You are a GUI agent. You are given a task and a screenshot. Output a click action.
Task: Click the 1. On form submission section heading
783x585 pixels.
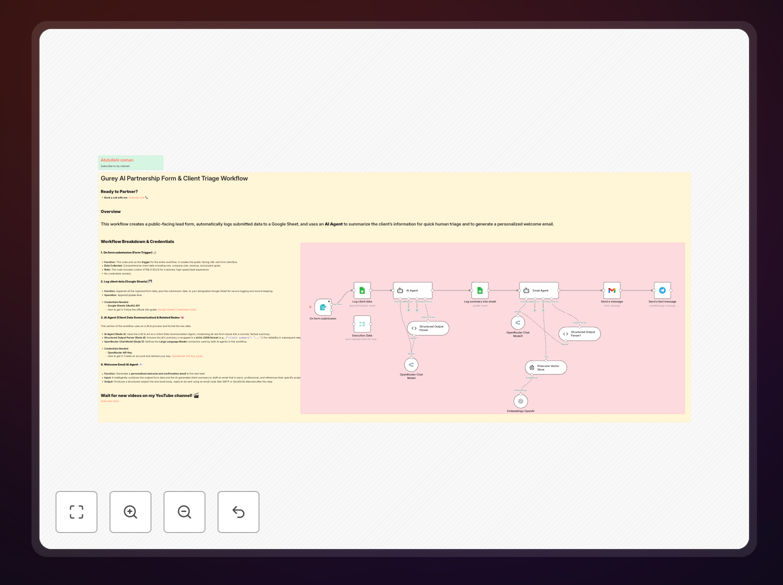click(127, 253)
